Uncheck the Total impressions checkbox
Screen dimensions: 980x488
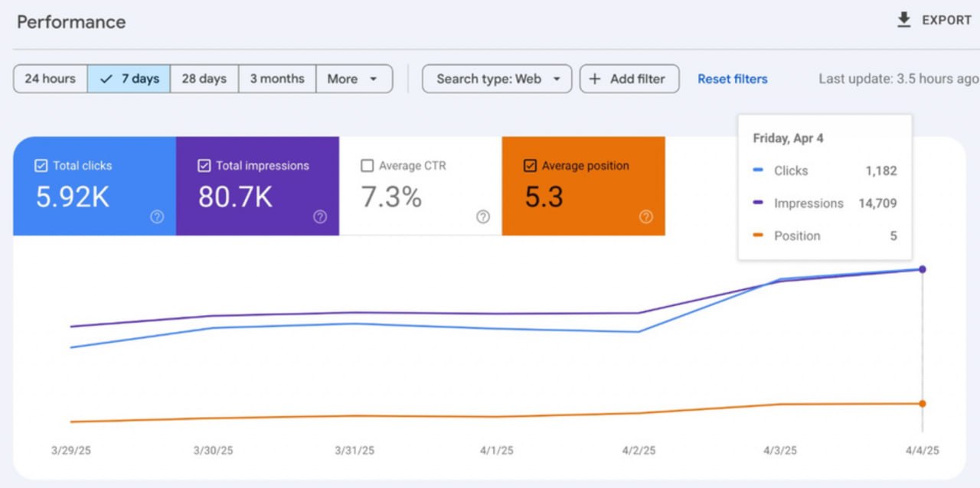[x=204, y=166]
